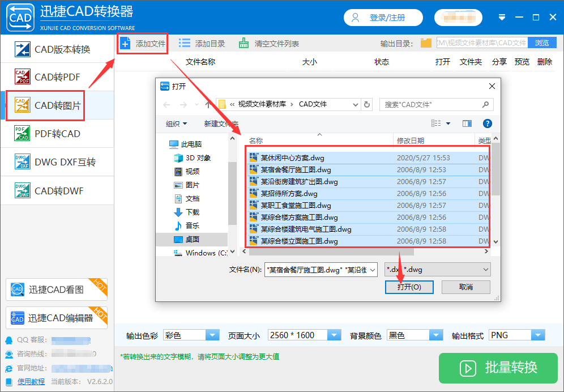Select file 某招待所方案.dwg
Screen dimensions: 564x392
click(x=368, y=193)
